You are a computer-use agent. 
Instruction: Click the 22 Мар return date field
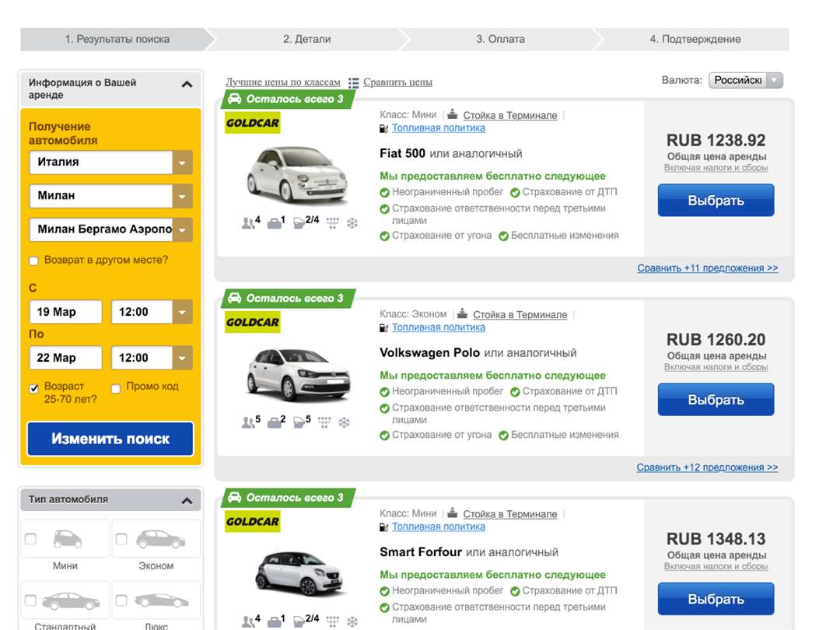tap(65, 358)
